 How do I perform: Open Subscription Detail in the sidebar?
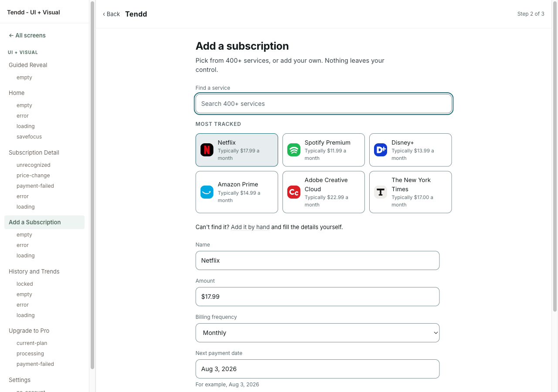click(34, 152)
